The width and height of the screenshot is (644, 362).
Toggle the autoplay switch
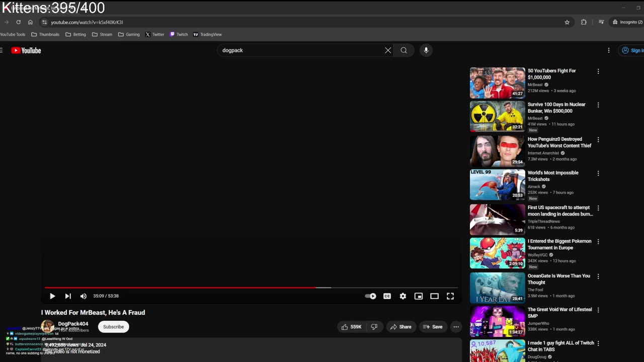click(x=371, y=296)
